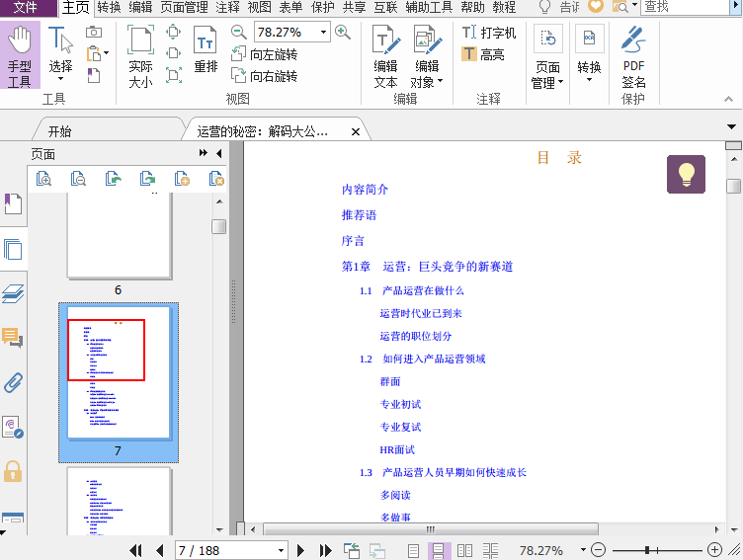Select page 6 thumbnail
The width and height of the screenshot is (743, 560).
(119, 236)
